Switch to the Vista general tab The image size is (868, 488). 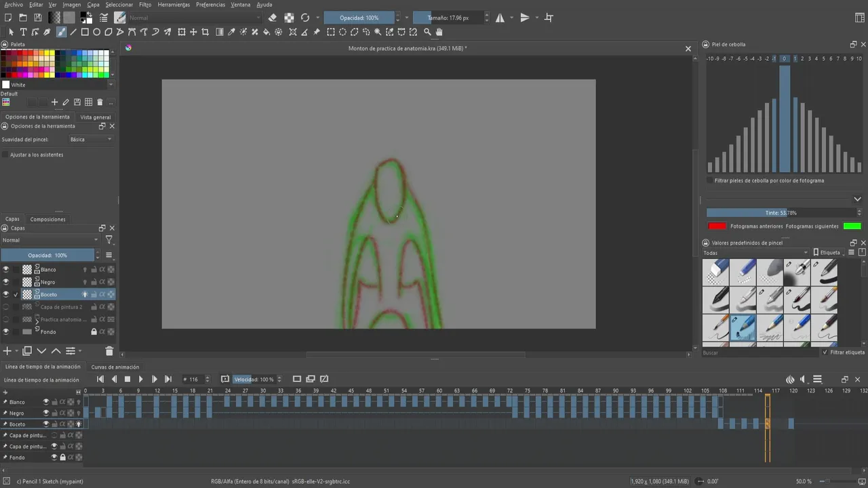96,117
